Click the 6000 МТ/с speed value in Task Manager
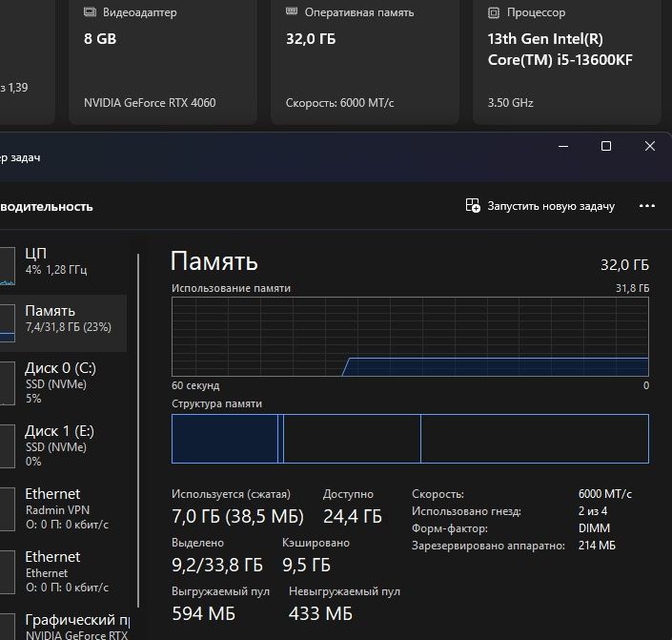Viewport: 672px width, 640px height. 604,494
